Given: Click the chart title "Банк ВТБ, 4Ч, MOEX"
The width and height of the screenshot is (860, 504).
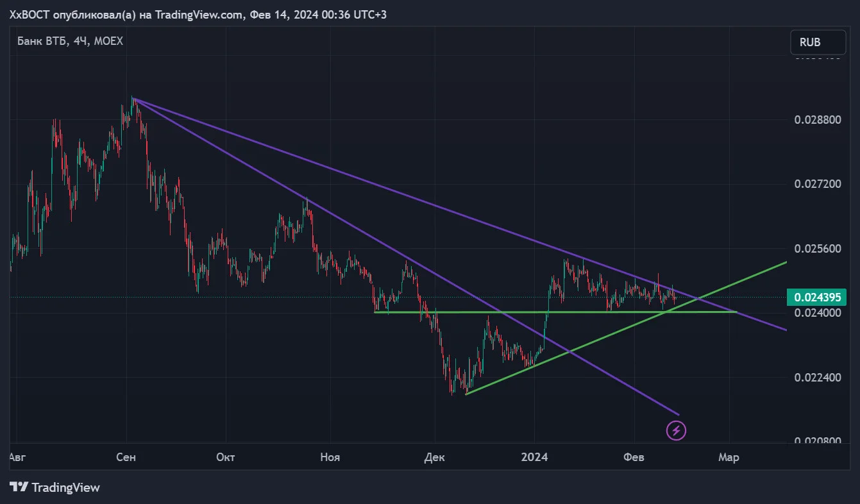Looking at the screenshot, I should click(70, 41).
